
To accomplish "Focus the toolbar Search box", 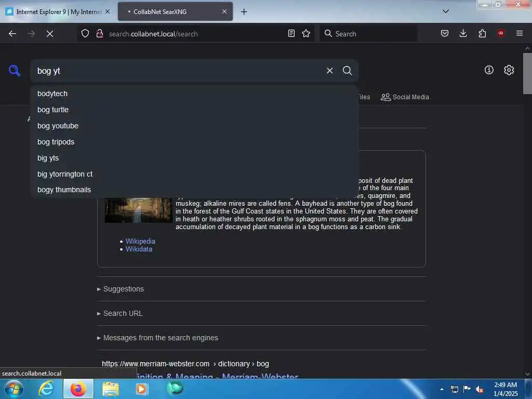I will pyautogui.click(x=368, y=34).
